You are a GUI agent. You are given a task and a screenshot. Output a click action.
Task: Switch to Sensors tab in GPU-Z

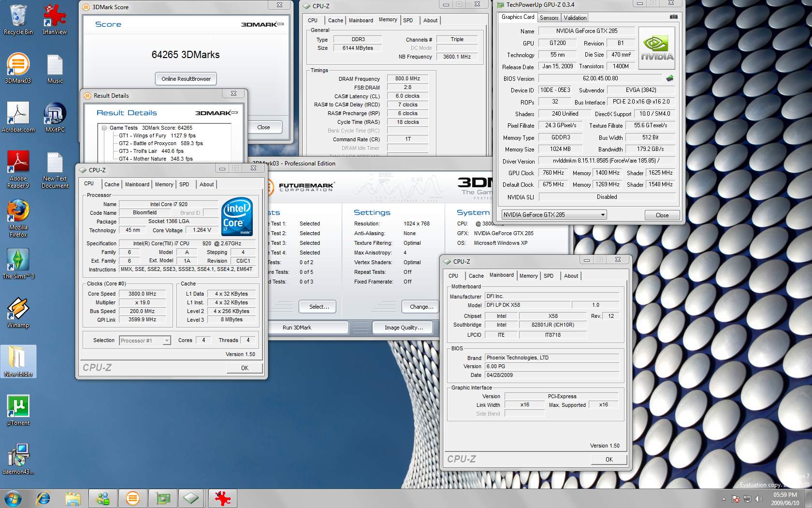pos(549,18)
